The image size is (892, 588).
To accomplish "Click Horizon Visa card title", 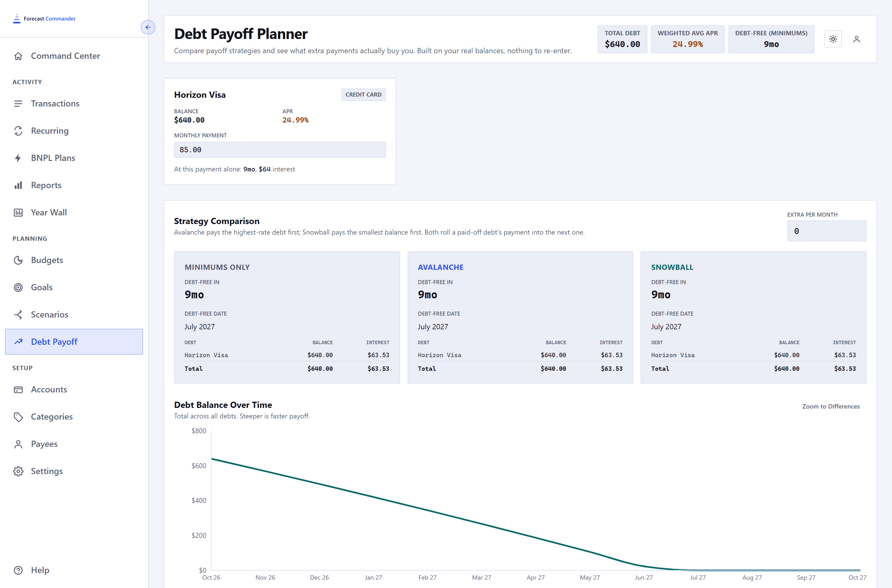I will point(200,95).
